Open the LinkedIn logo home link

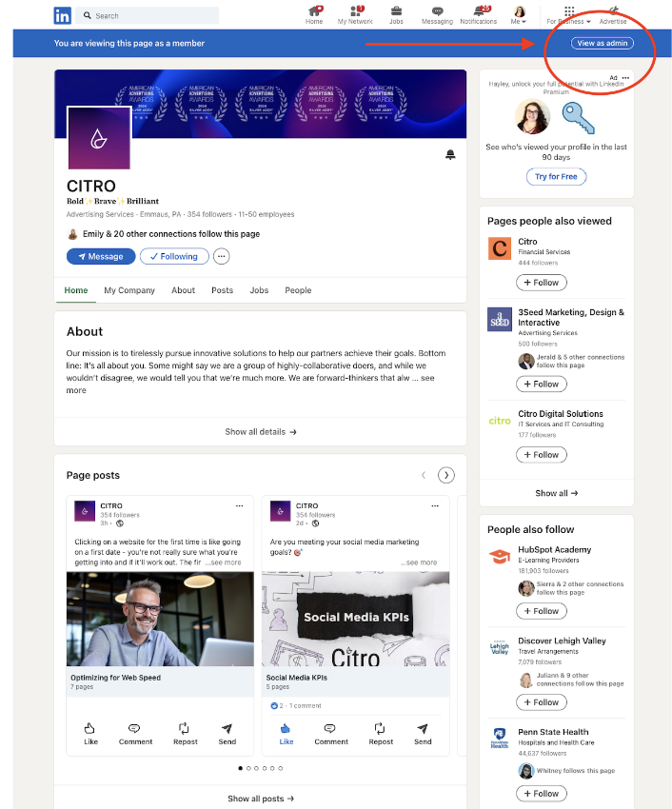(x=63, y=15)
